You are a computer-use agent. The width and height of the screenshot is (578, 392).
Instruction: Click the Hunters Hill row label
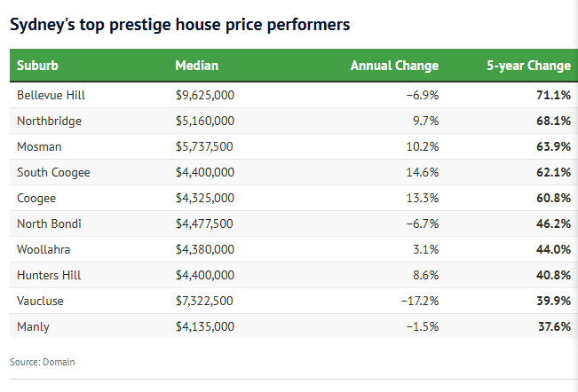49,275
